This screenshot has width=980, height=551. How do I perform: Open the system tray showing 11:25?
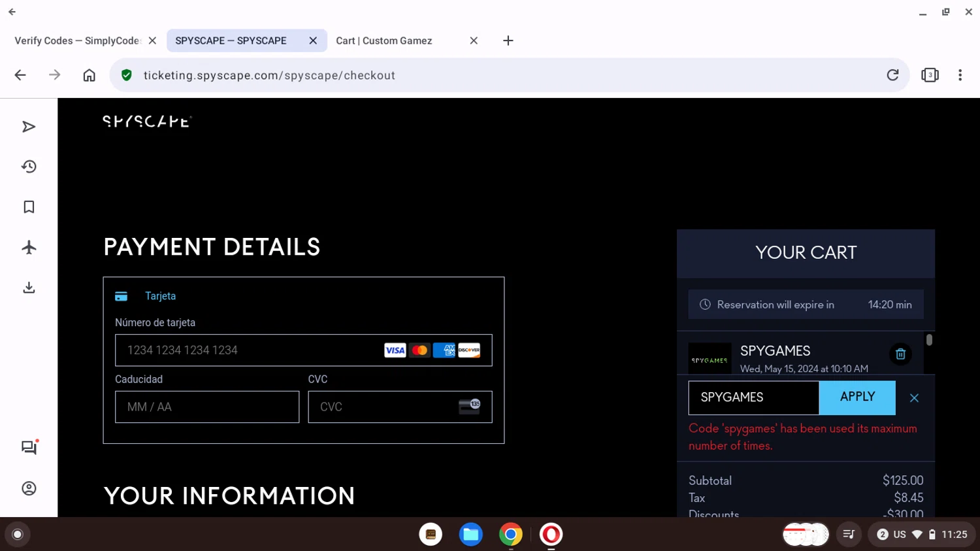(x=922, y=535)
